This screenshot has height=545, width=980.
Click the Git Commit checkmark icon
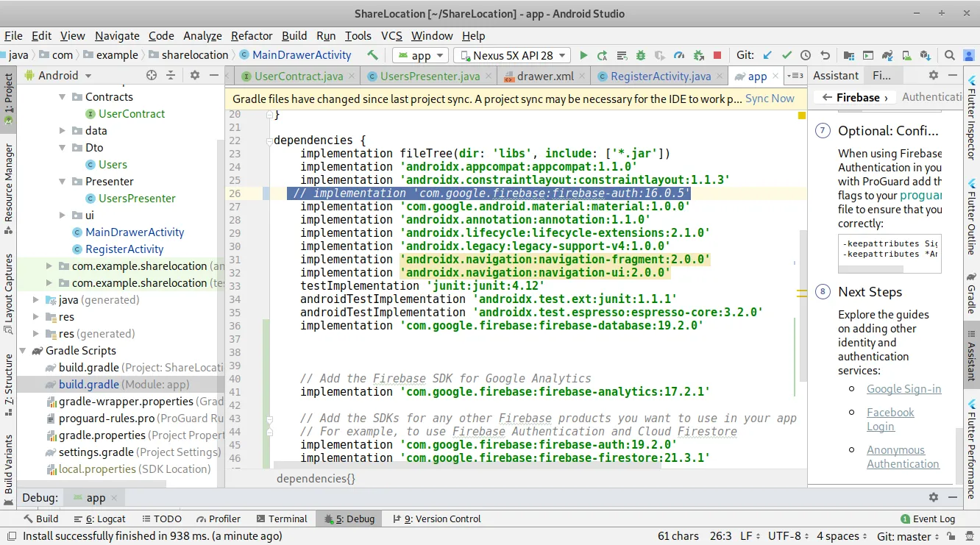(787, 55)
